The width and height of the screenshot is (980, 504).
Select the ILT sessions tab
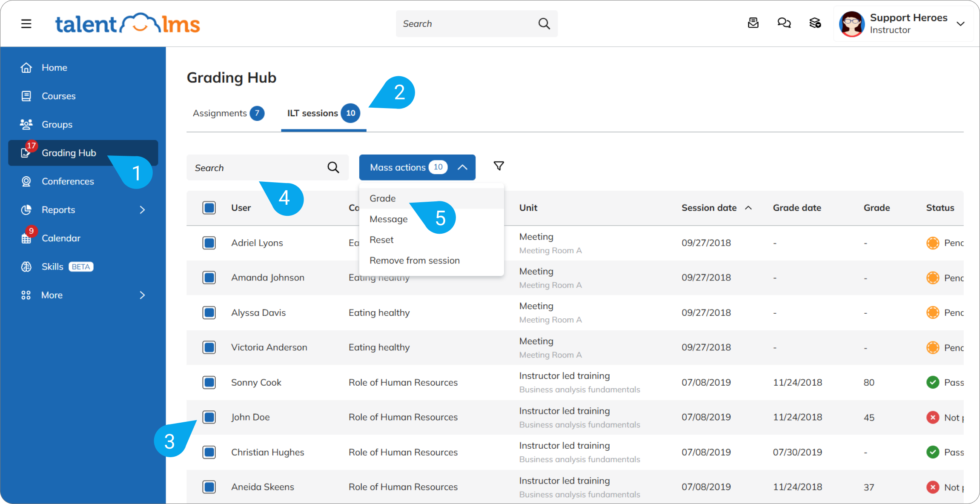(324, 113)
